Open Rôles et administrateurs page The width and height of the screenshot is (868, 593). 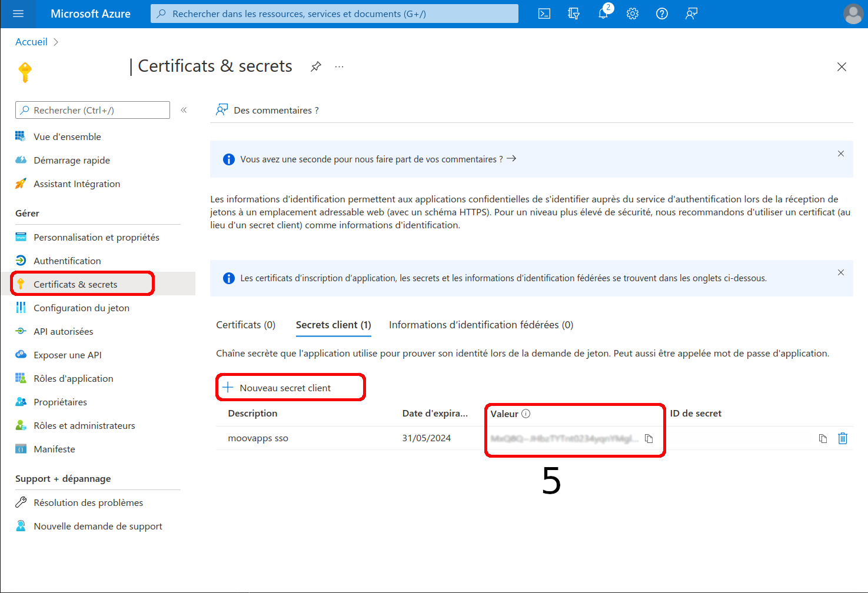(x=84, y=425)
